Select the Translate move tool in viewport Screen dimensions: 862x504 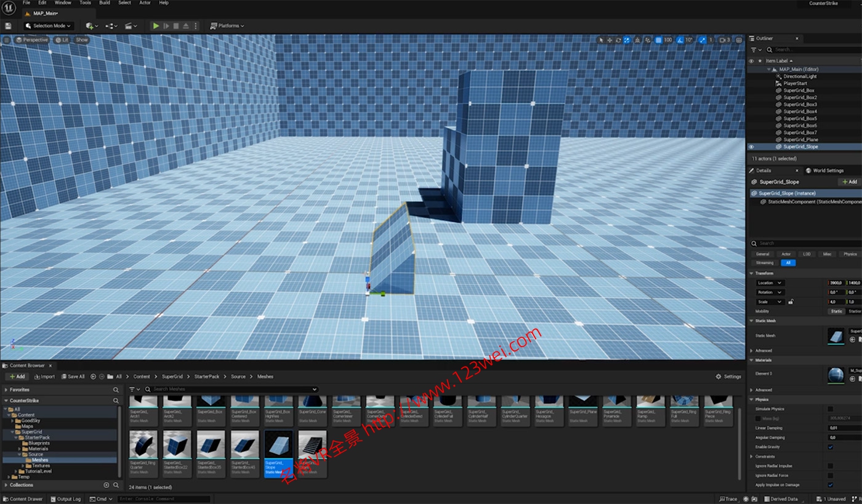610,40
